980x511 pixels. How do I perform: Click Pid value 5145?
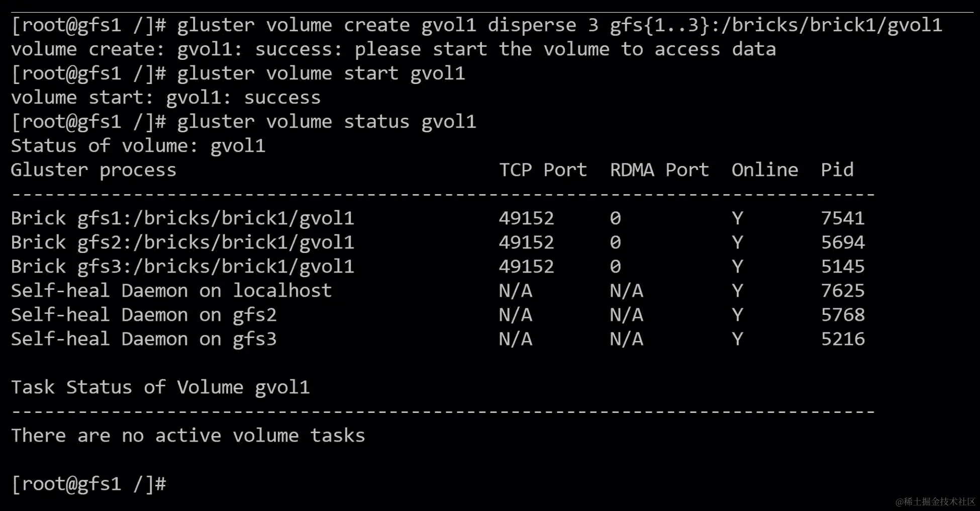843,267
